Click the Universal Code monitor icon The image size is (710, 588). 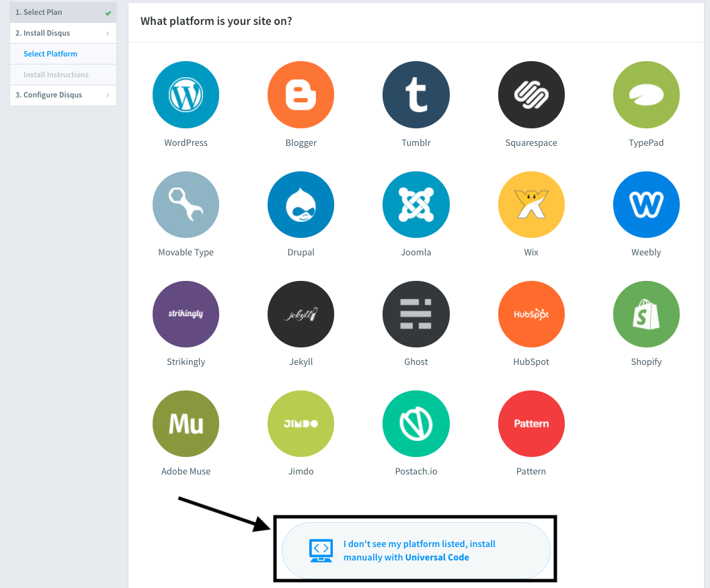(321, 550)
